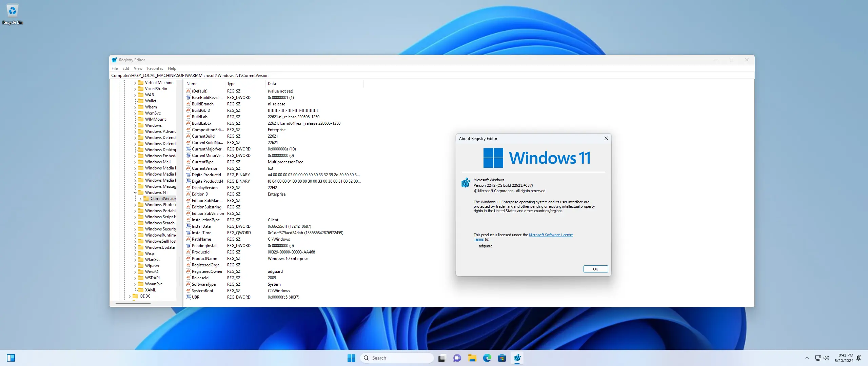Show hidden icons in system tray

click(807, 358)
